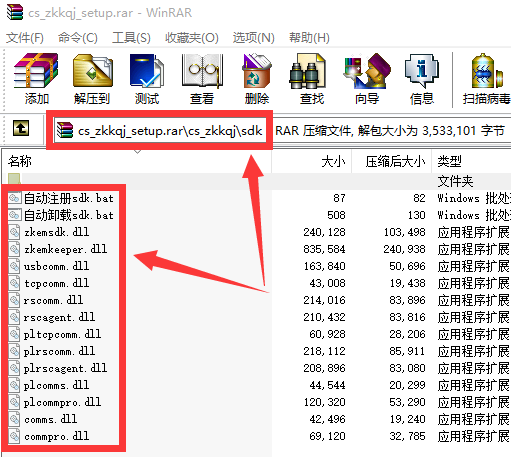Select the file zkemkeeper.dll

65,249
